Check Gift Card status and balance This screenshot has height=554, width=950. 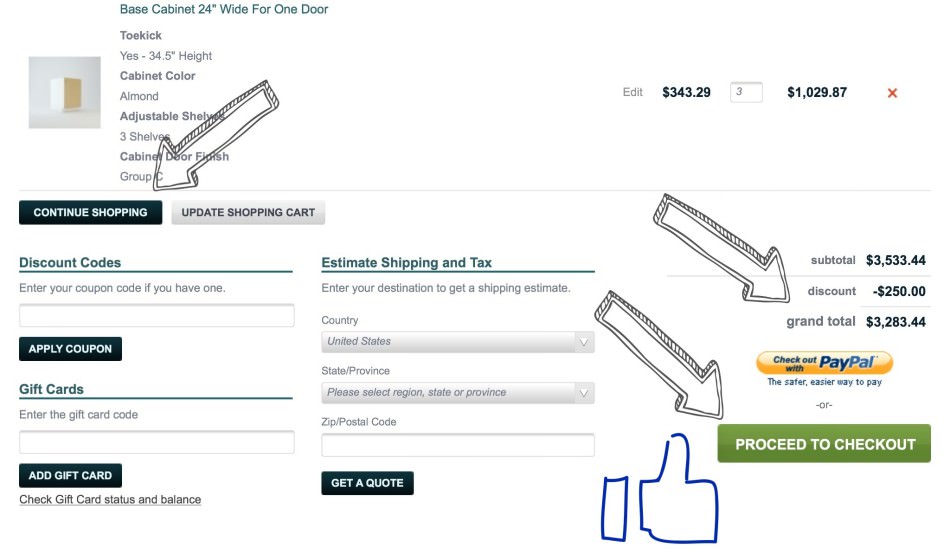[x=110, y=499]
